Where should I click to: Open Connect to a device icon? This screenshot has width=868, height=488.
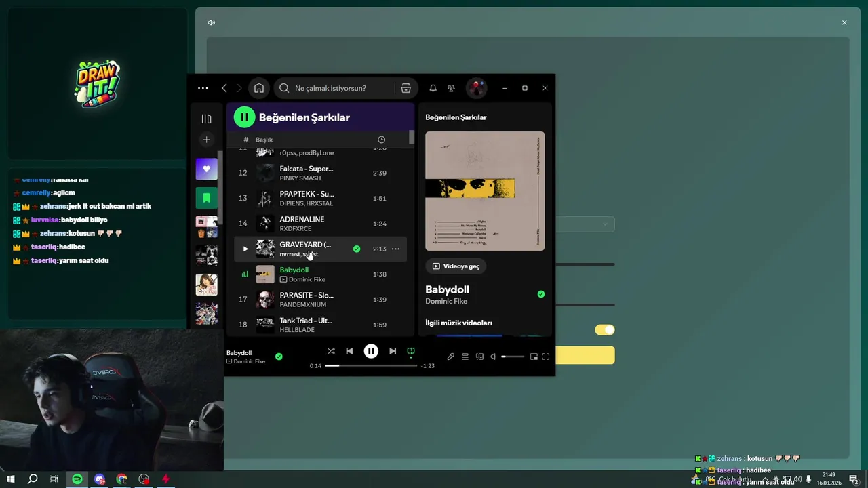pos(479,357)
